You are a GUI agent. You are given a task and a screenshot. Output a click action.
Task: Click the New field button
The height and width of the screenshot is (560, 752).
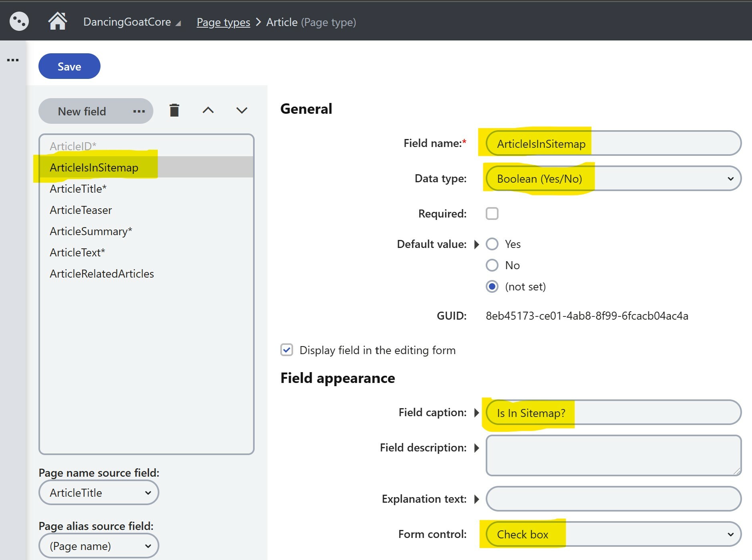tap(82, 111)
